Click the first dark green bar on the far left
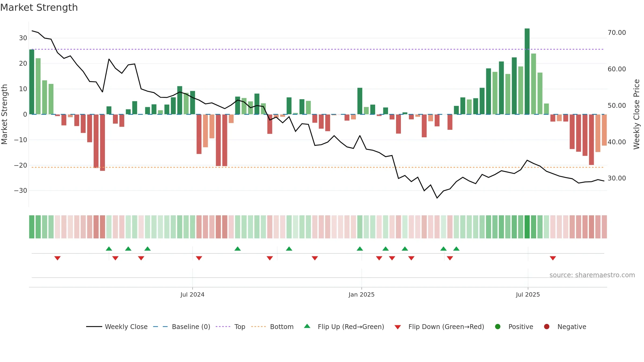 pos(32,82)
